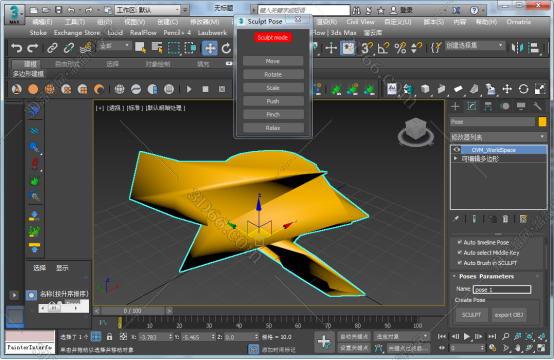Viewport: 554px width, 360px height.
Task: Click the Create panel plus tab
Action: pos(455,106)
